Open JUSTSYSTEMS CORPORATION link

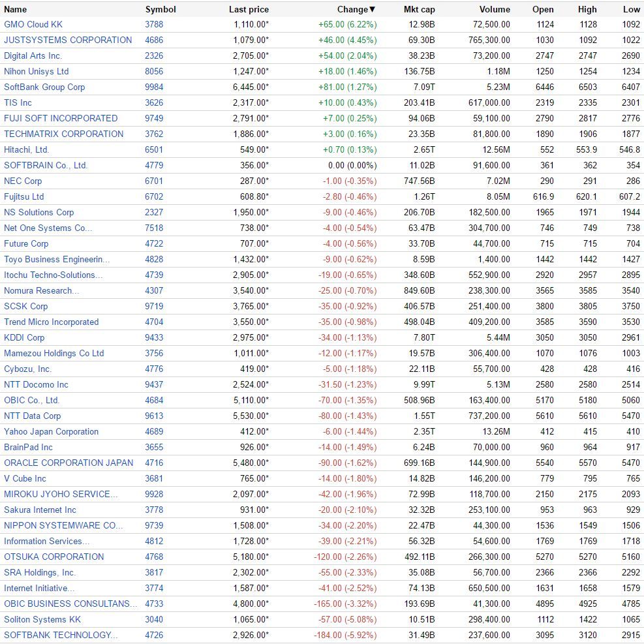[68, 40]
